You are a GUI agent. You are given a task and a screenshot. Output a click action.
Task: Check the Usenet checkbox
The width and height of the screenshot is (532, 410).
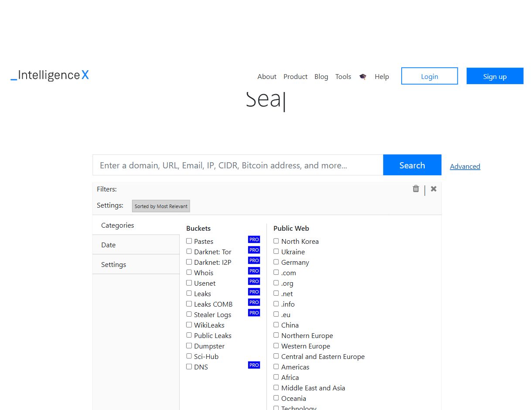189,283
